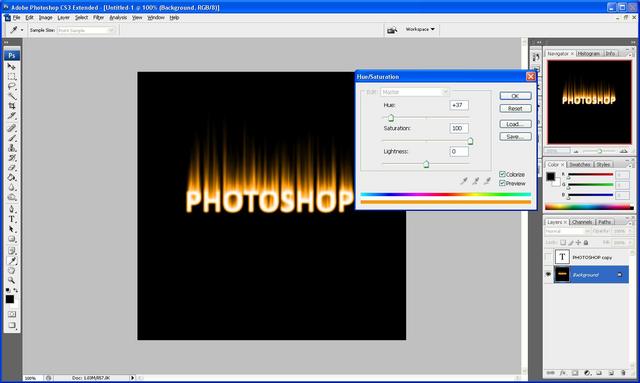
Task: Click the foreground color swatch in toolbox
Action: (9, 299)
